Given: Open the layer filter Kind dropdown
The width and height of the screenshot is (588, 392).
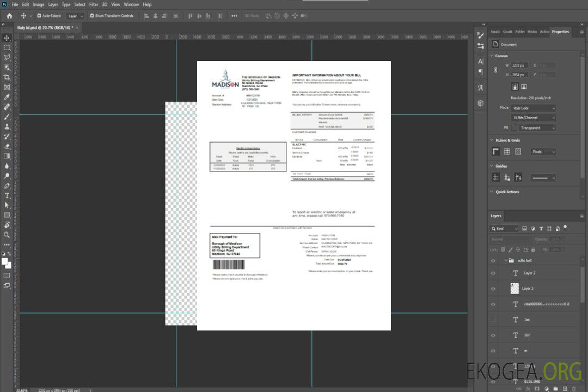Looking at the screenshot, I should pyautogui.click(x=504, y=229).
